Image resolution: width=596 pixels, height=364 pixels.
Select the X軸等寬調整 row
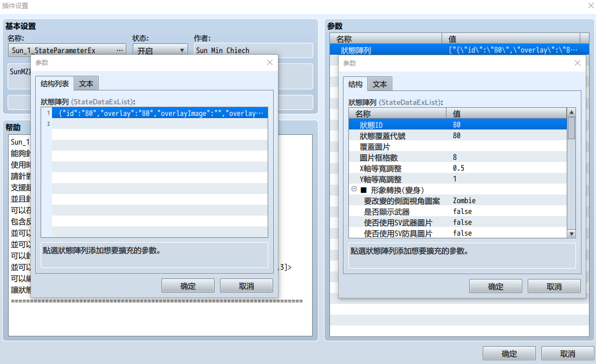click(458, 168)
